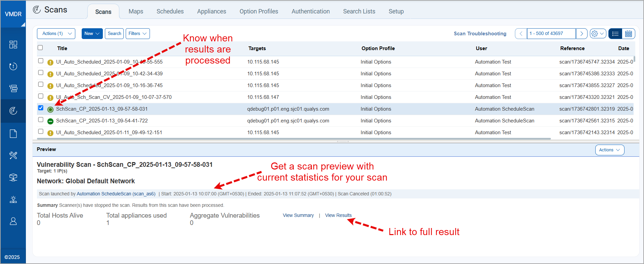The image size is (644, 264).
Task: Open the Assets server-stack sidebar icon
Action: (x=13, y=88)
